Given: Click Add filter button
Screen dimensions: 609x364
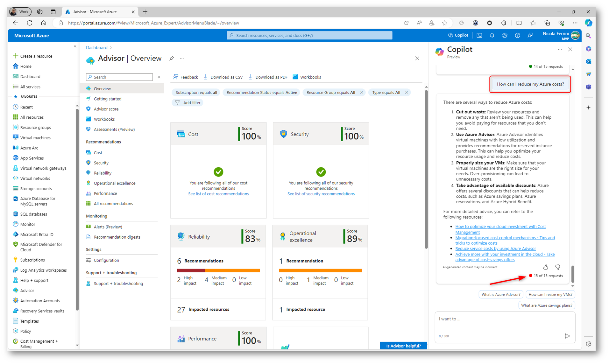Looking at the screenshot, I should coord(188,102).
